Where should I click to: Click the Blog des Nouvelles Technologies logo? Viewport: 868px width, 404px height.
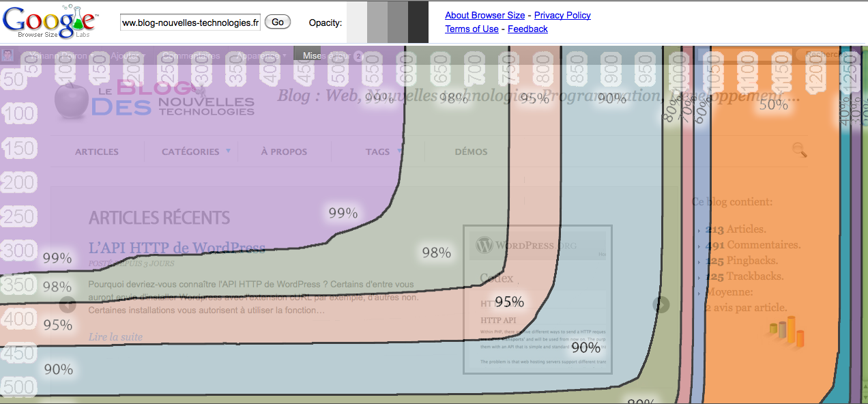point(154,98)
